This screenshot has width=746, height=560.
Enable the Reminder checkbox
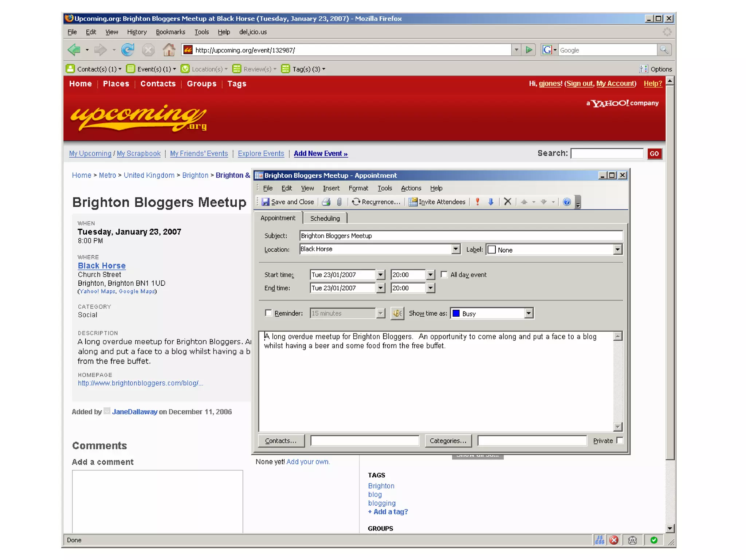[x=268, y=313]
